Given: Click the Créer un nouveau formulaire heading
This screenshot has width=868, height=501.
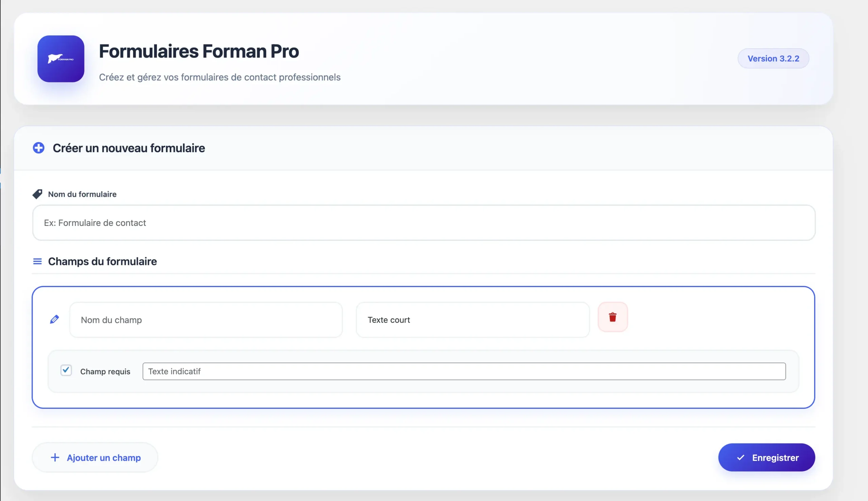Looking at the screenshot, I should pos(129,148).
